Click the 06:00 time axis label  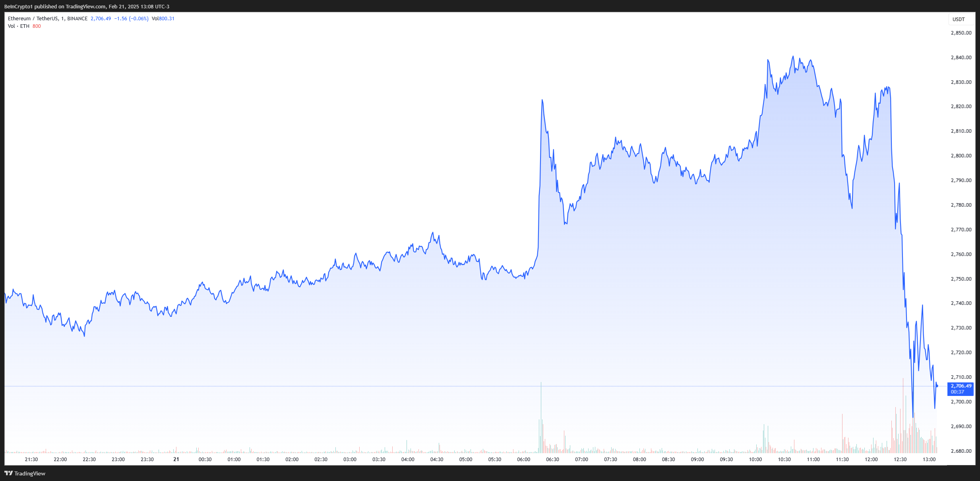pos(523,460)
